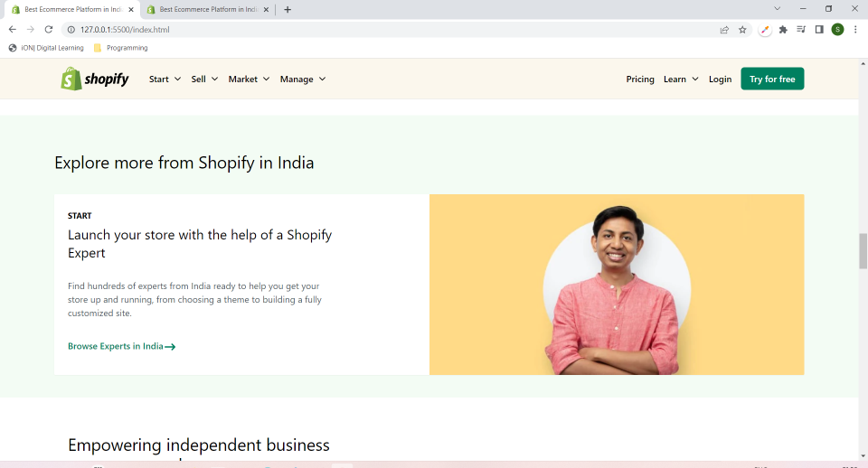This screenshot has height=468, width=868.
Task: Open the iON Digital Learning bookmark
Action: coord(46,48)
